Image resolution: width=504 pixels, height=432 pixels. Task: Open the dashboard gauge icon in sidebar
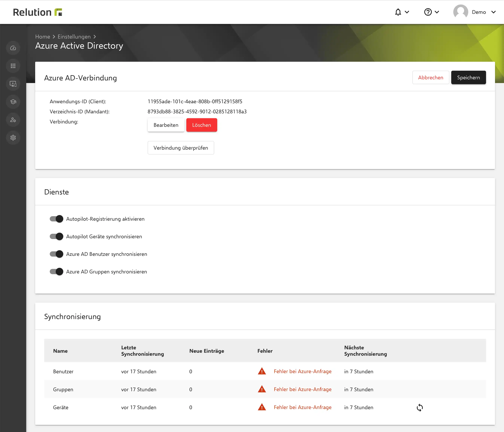tap(13, 48)
